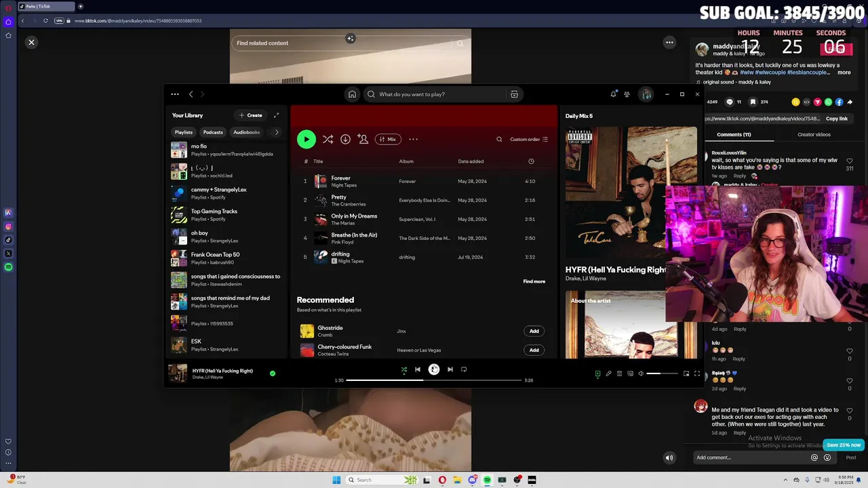
Task: Click Create in Your Library
Action: click(250, 115)
